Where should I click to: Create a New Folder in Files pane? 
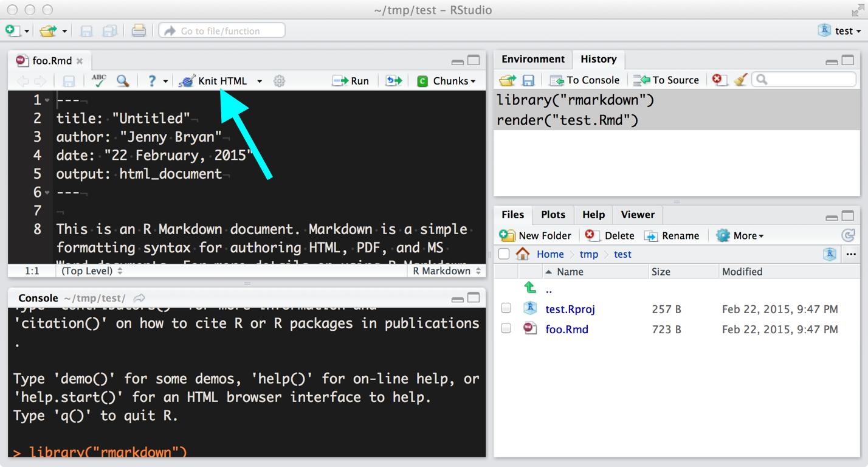pos(536,236)
